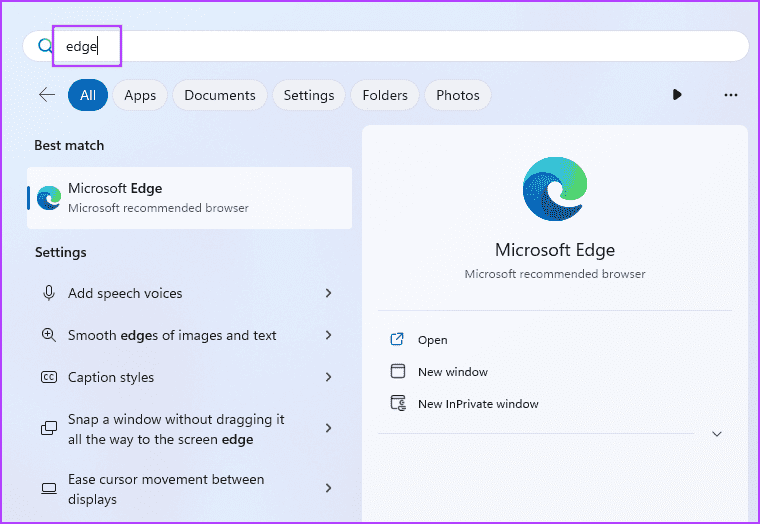760x524 pixels.
Task: Click the Open arrow-box icon
Action: [x=397, y=339]
